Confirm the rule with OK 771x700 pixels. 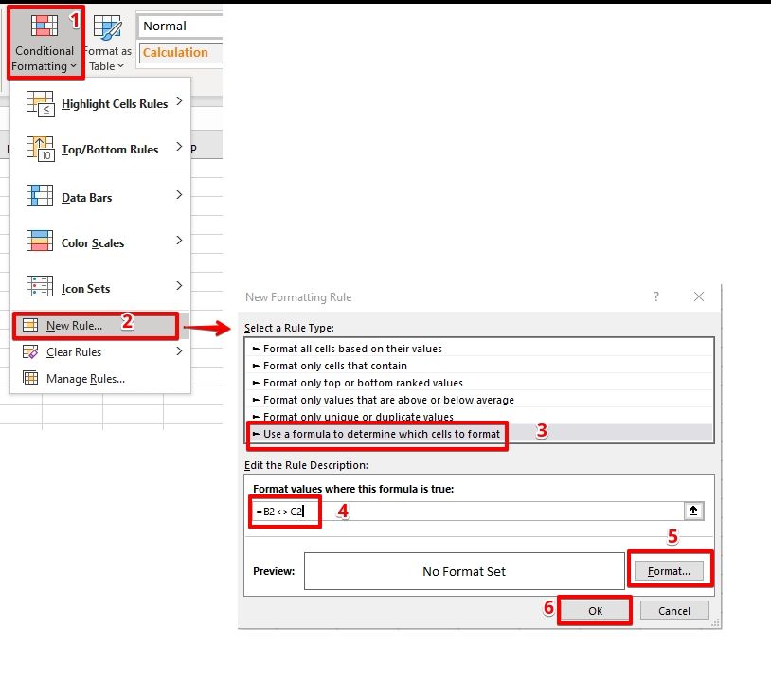click(x=595, y=611)
